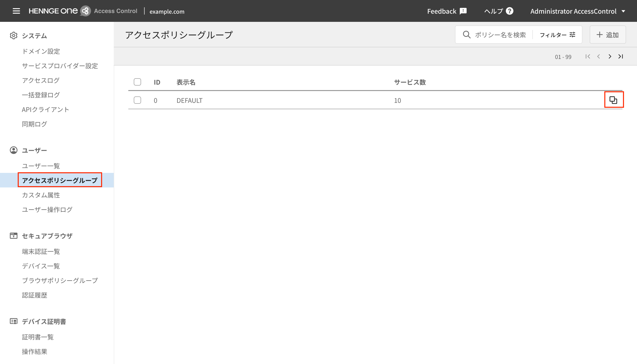Go to previous page of results
This screenshot has height=364, width=637.
point(599,57)
